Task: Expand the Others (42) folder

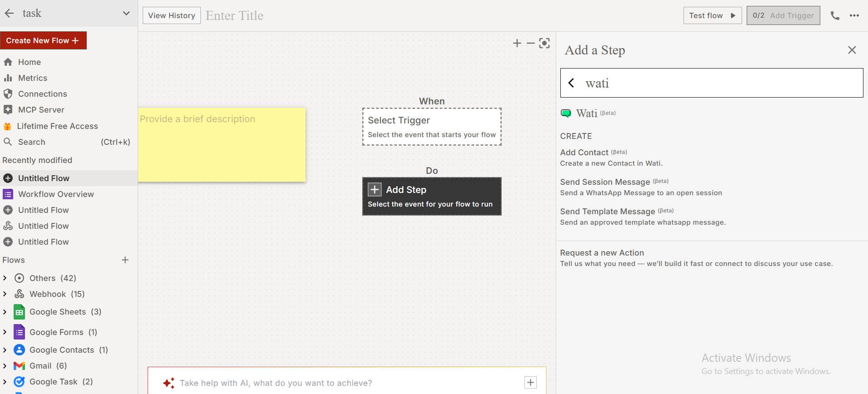Action: (x=5, y=278)
